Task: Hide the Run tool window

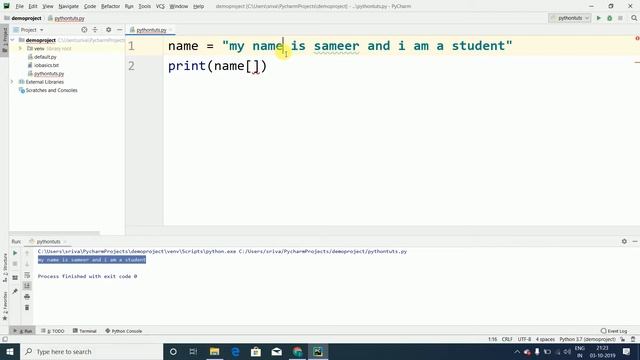Action: tap(635, 241)
